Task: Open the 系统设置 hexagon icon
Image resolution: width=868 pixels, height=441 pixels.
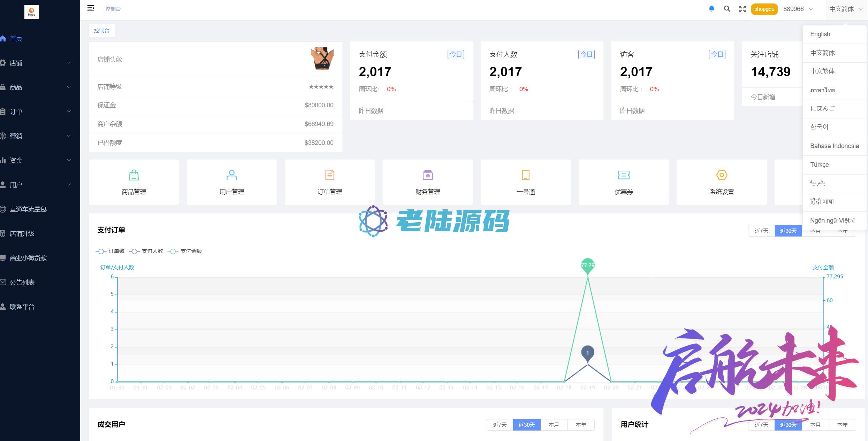Action: [722, 175]
